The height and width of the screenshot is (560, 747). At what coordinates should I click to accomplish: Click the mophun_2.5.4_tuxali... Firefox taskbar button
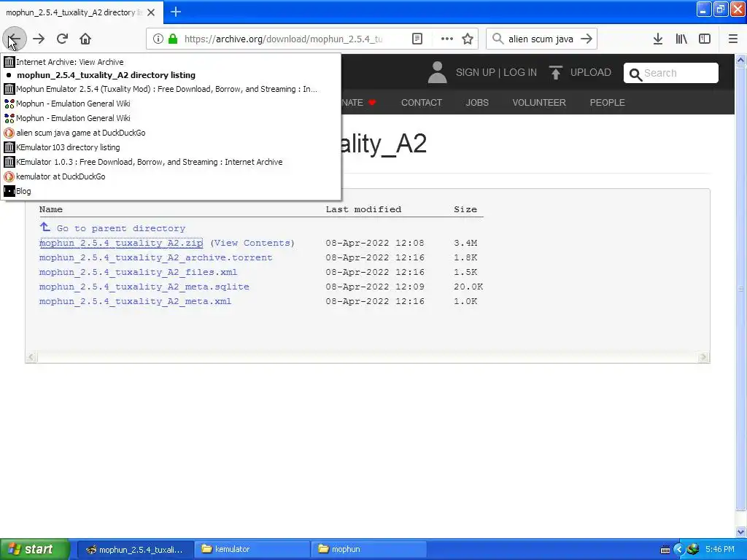(x=135, y=549)
